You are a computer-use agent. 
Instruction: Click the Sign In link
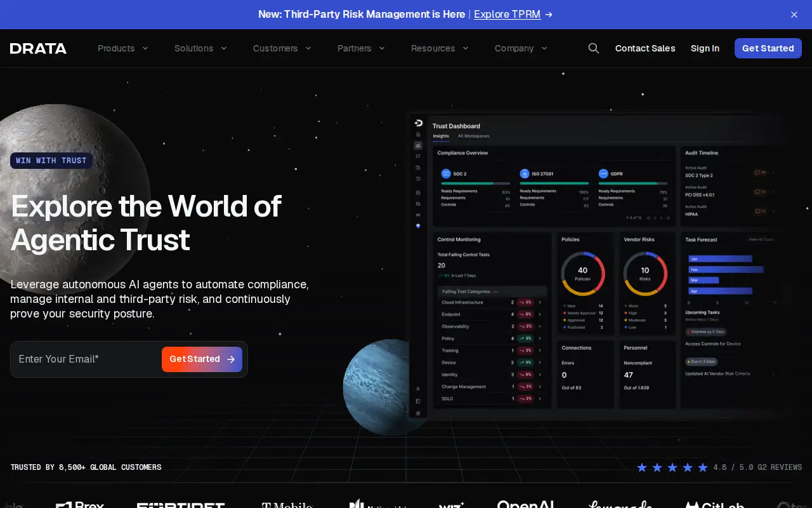pyautogui.click(x=705, y=48)
